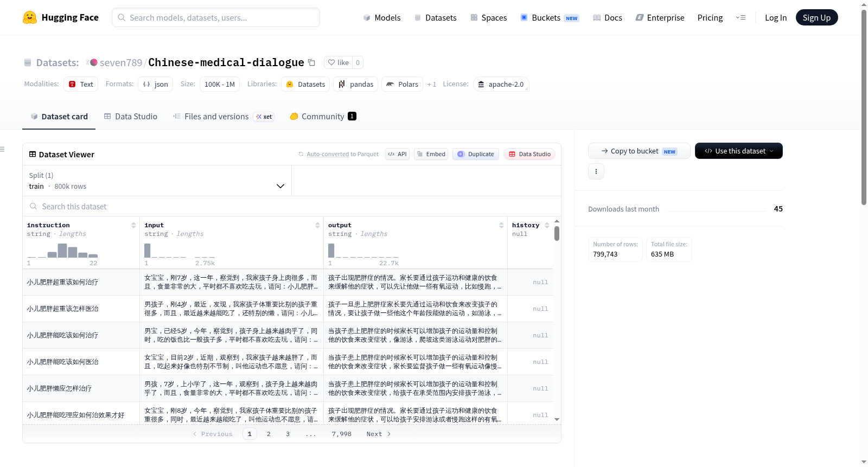The image size is (868, 467).
Task: Click the Log In link
Action: 775,17
